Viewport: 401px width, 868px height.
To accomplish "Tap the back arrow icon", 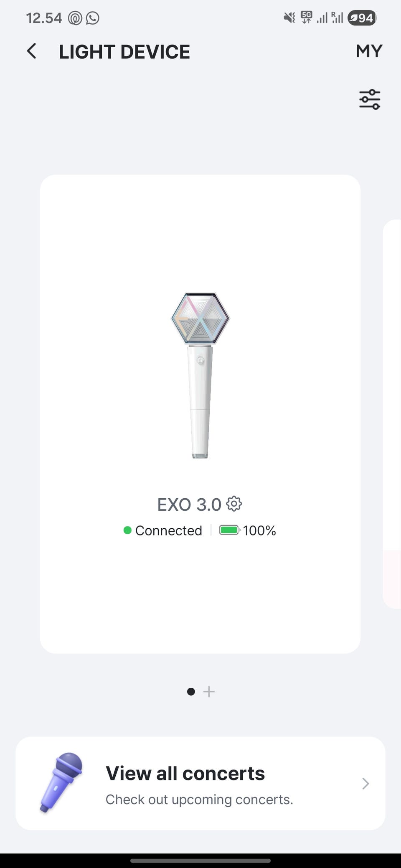I will pos(31,51).
